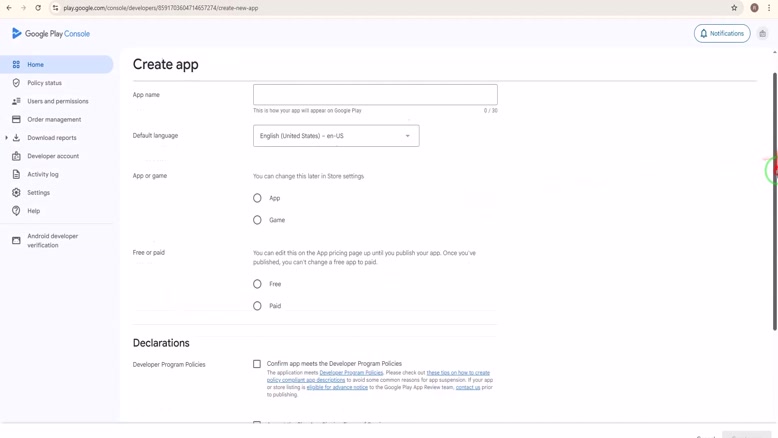The image size is (778, 438).
Task: Open the Activity log icon
Action: click(x=16, y=174)
